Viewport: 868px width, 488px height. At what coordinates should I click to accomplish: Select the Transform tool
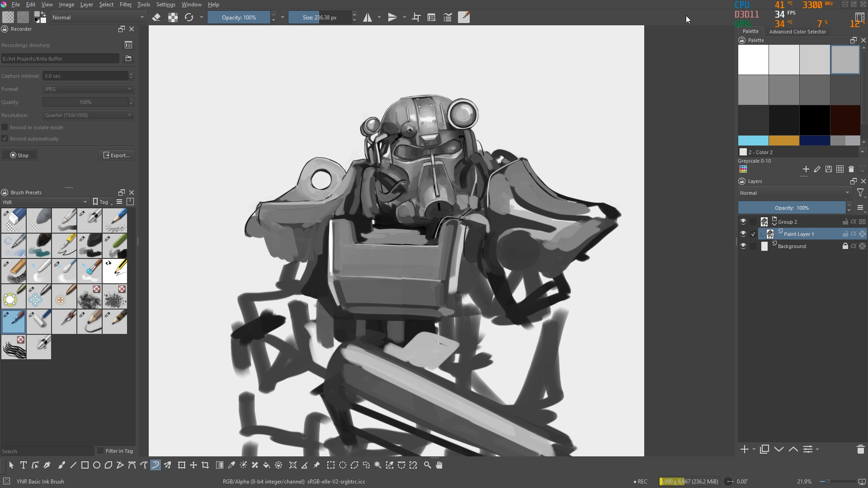point(182,465)
